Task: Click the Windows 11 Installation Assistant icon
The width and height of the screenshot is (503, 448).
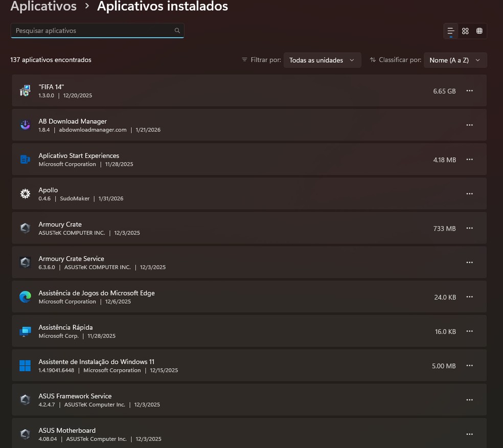Action: pyautogui.click(x=25, y=366)
